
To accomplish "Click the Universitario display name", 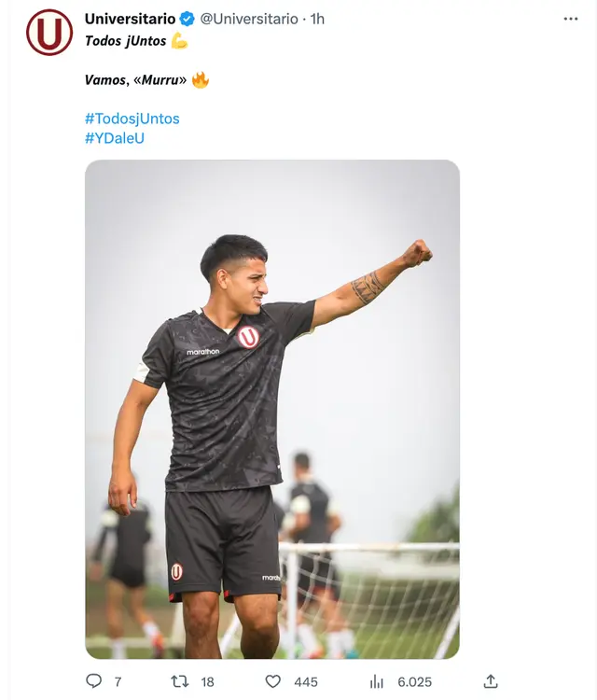I will [x=130, y=19].
